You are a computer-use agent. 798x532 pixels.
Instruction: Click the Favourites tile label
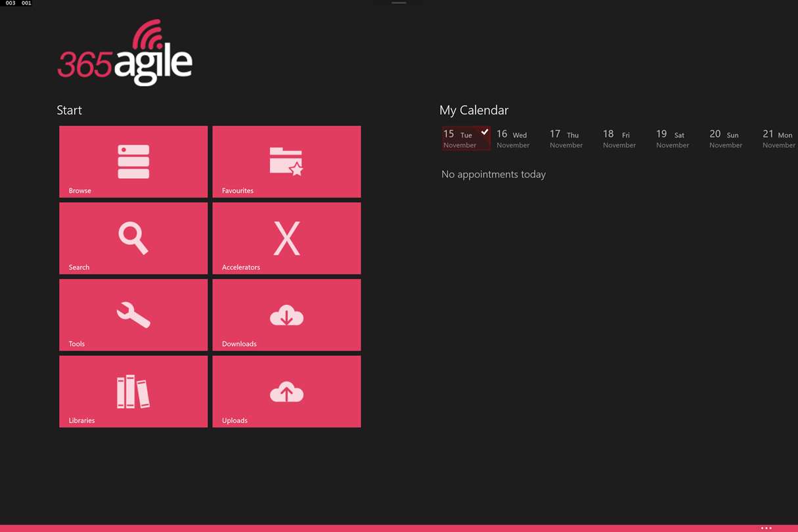point(237,190)
